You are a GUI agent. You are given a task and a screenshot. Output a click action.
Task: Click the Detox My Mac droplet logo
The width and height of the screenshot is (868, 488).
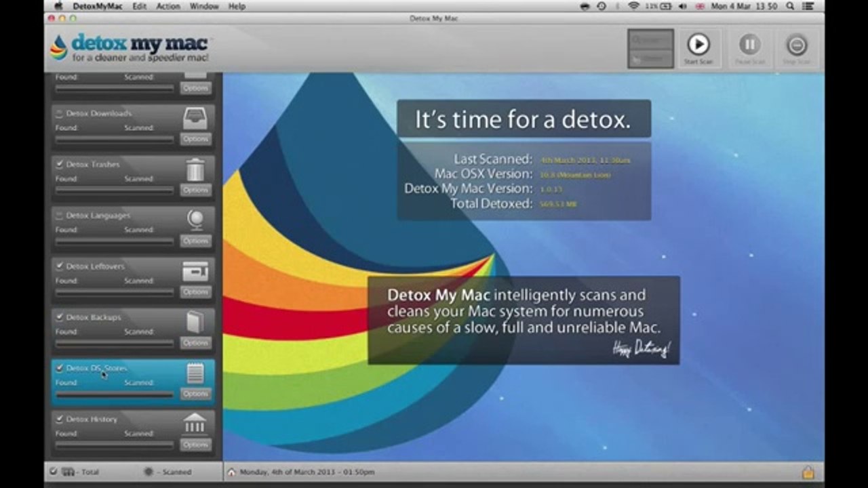59,47
